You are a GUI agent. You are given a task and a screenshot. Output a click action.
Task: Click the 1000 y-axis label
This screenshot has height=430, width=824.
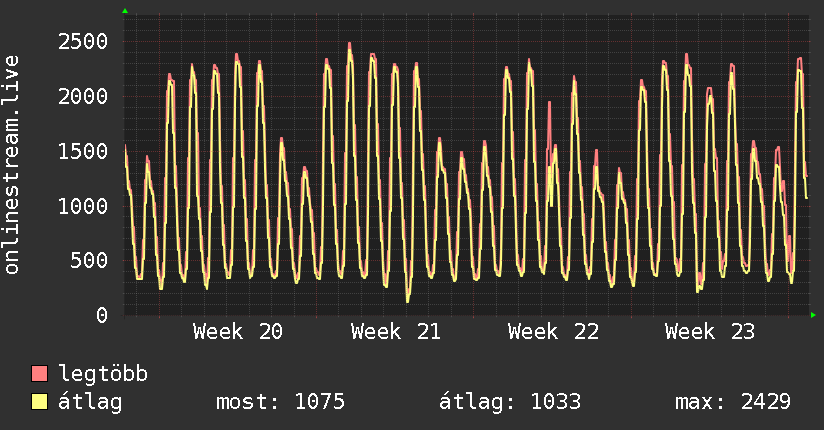coord(83,206)
